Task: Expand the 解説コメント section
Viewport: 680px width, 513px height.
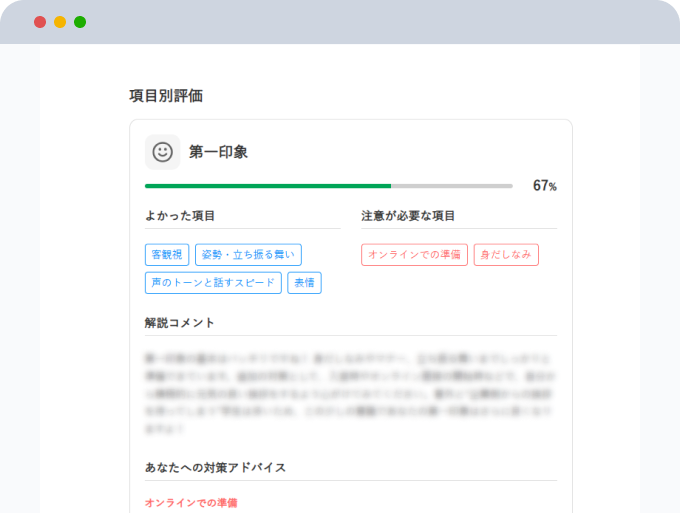Action: pos(180,323)
